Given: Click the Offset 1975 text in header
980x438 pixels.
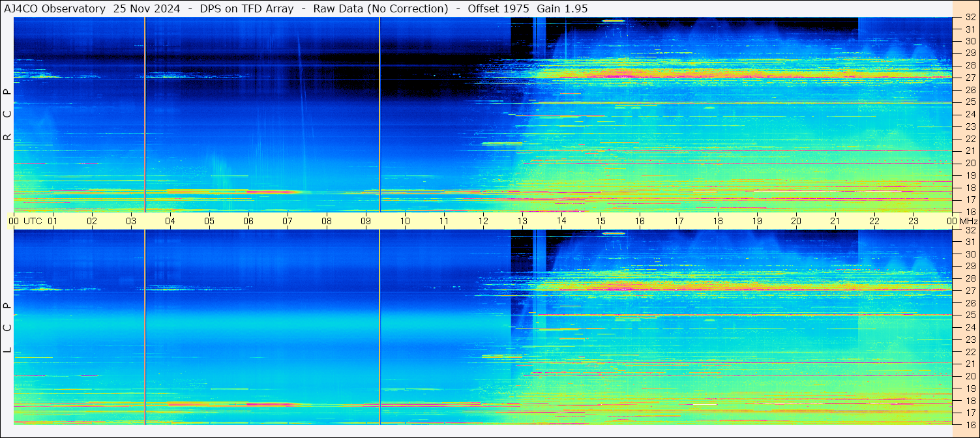Looking at the screenshot, I should click(499, 8).
